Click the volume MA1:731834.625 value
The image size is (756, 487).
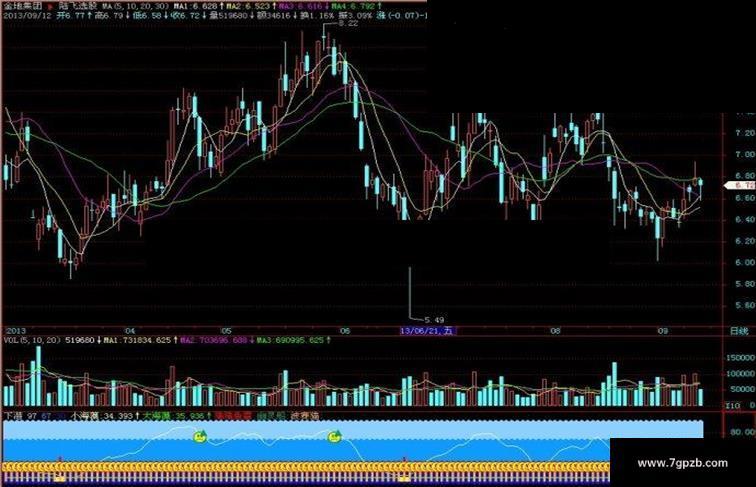[x=137, y=340]
